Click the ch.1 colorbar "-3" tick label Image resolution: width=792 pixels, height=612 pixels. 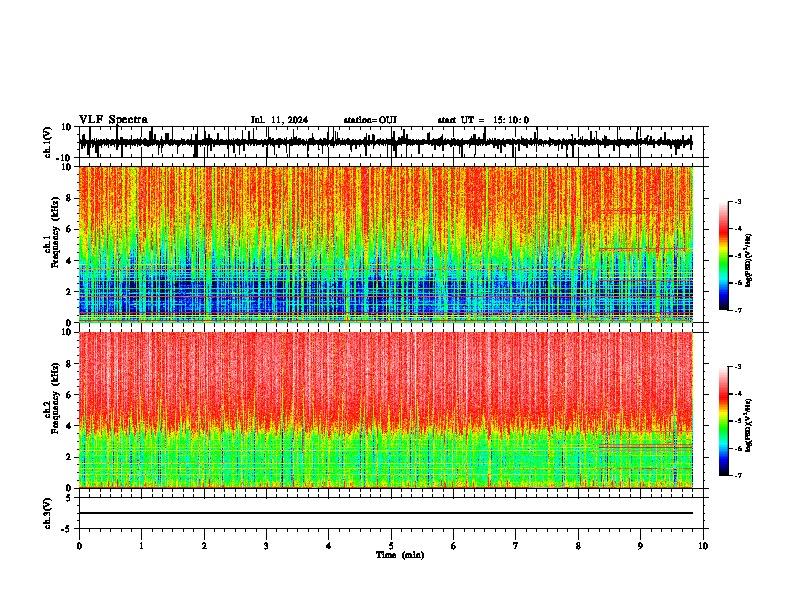(738, 201)
